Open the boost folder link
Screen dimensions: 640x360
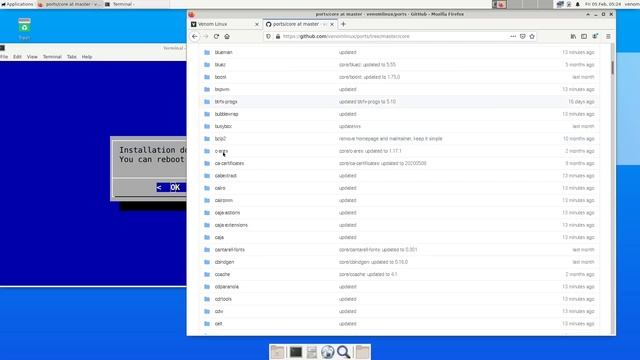point(220,77)
